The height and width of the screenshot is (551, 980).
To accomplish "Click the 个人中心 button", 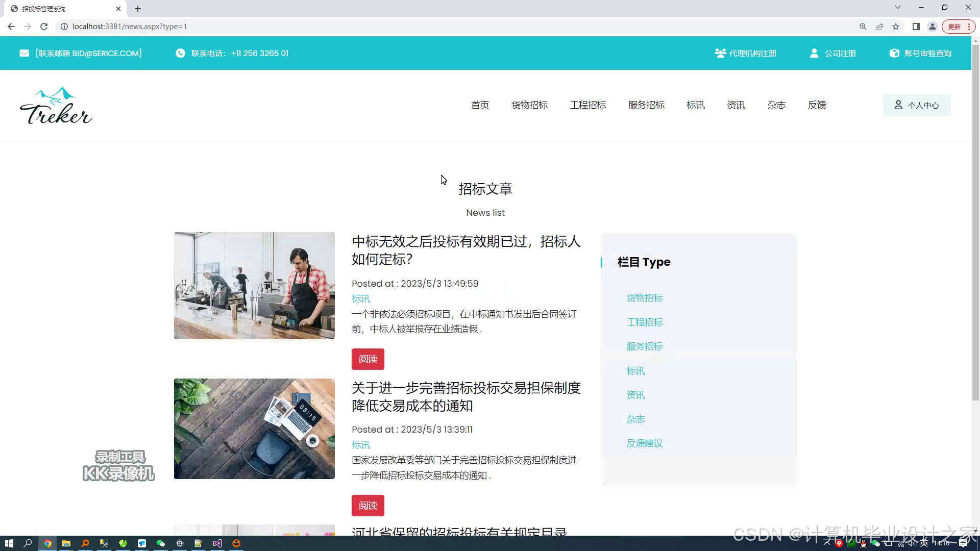I will pyautogui.click(x=917, y=105).
